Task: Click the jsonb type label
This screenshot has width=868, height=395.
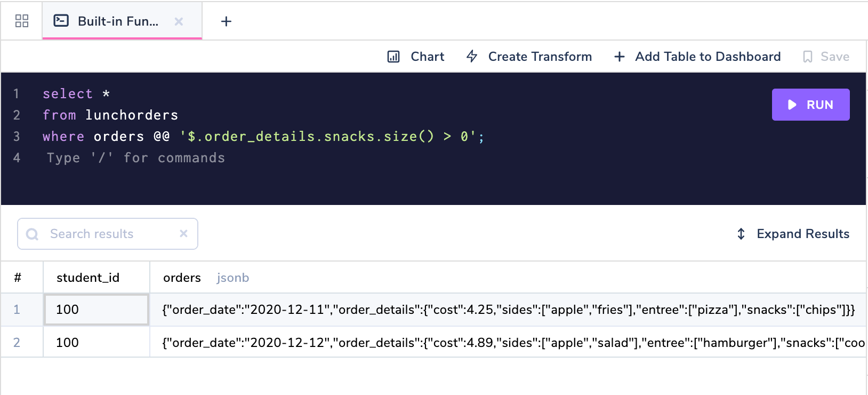Action: coord(233,278)
